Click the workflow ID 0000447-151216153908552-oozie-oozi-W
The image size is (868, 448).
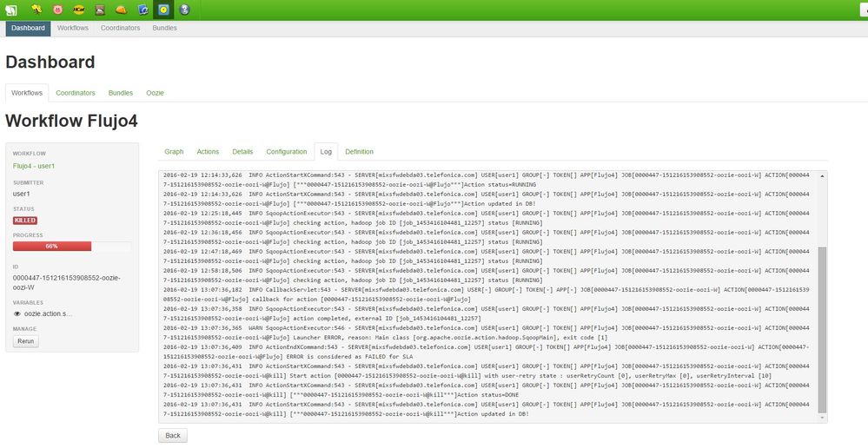[66, 283]
